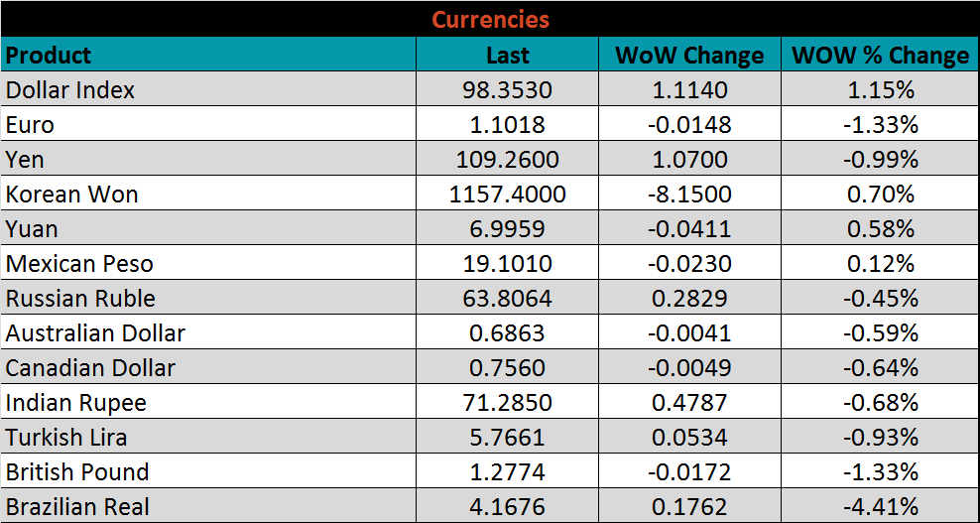
Task: Click the Australian Dollar product cell
Action: coord(95,333)
